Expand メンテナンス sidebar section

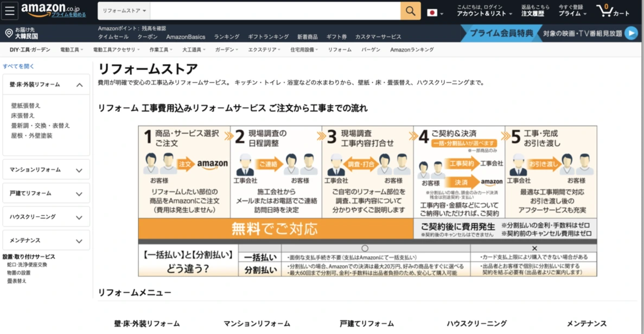point(46,240)
